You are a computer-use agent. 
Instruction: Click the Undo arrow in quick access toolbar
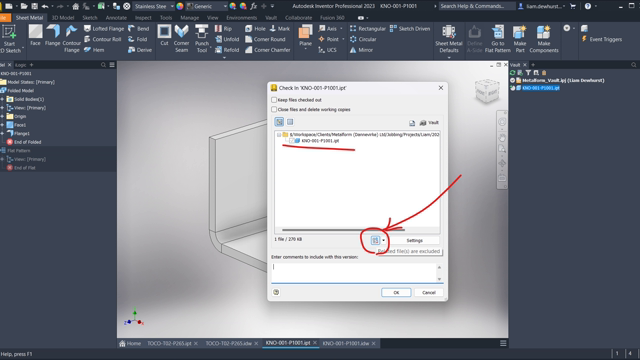(45, 6)
